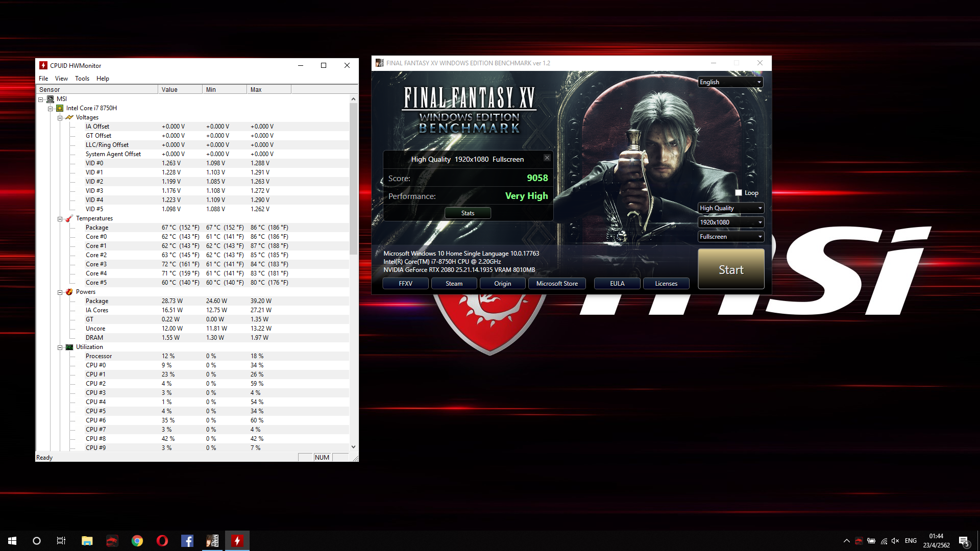Click the Powers flame icon

click(x=69, y=292)
